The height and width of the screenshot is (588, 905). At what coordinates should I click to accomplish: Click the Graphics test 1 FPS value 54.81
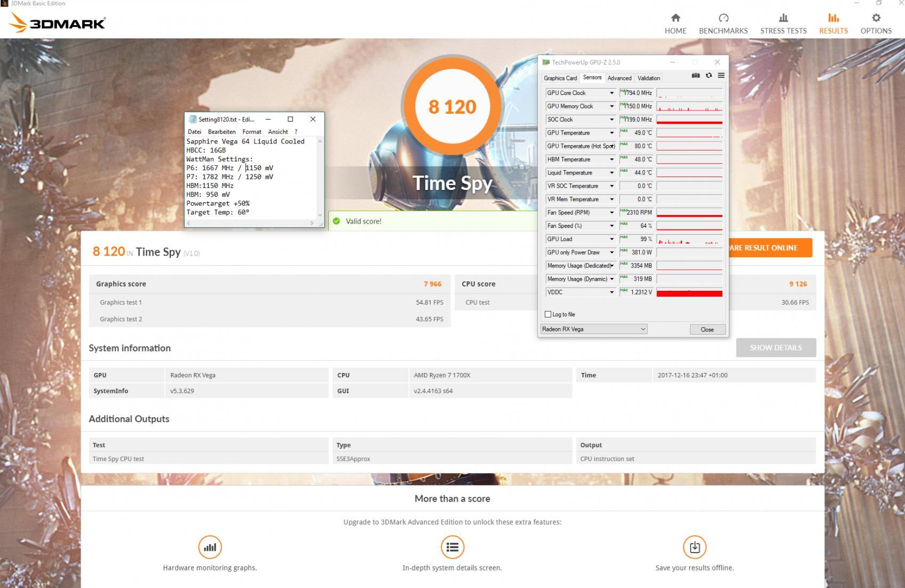(430, 302)
